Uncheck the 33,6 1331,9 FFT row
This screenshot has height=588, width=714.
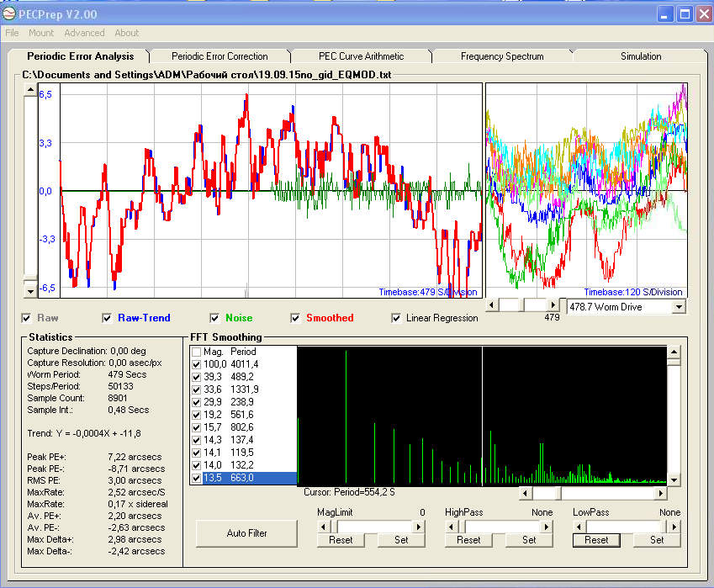pyautogui.click(x=196, y=389)
